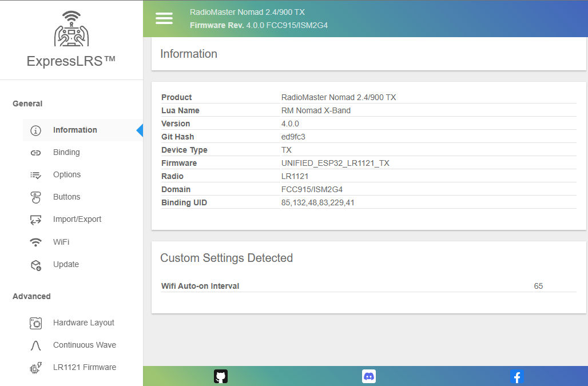588x386 pixels.
Task: Select the Wifi Auto-on Interval value 65
Action: tap(538, 286)
